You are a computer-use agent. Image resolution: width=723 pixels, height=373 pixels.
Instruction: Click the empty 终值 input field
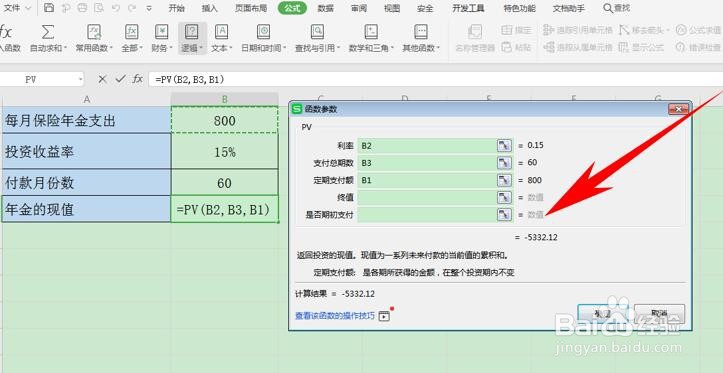[427, 197]
